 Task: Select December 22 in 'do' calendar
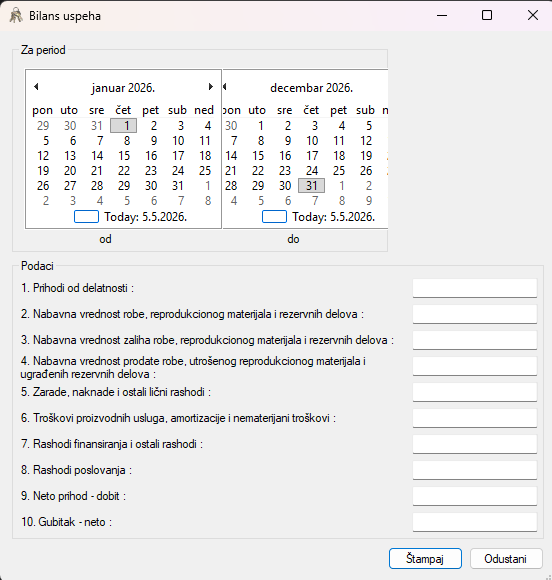click(258, 171)
